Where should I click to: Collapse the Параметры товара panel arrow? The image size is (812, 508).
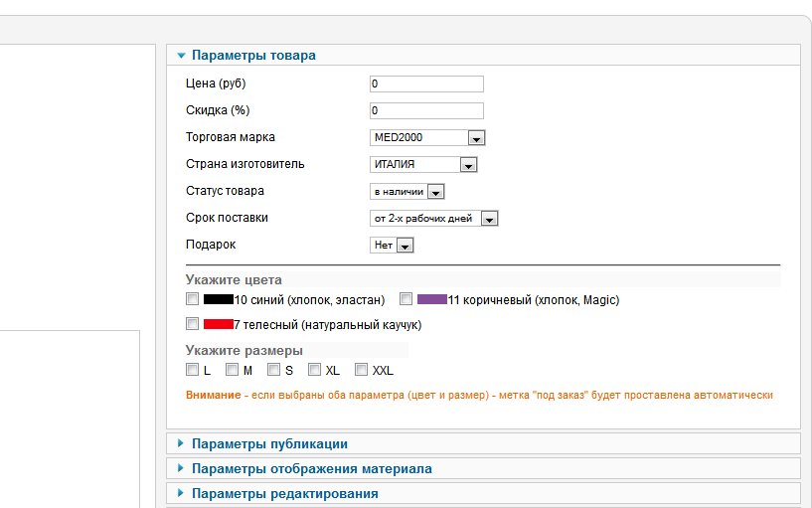181,56
